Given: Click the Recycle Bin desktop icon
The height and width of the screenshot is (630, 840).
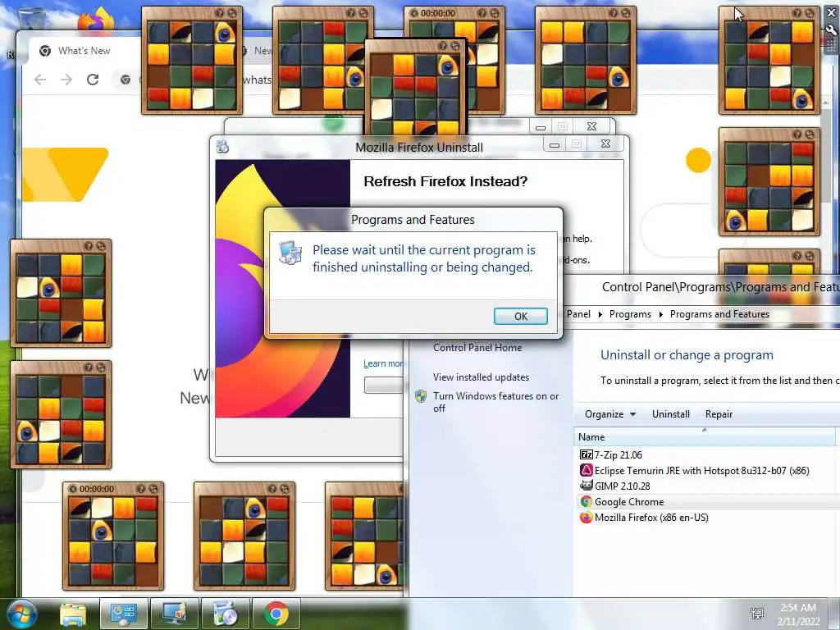Looking at the screenshot, I should tap(32, 19).
